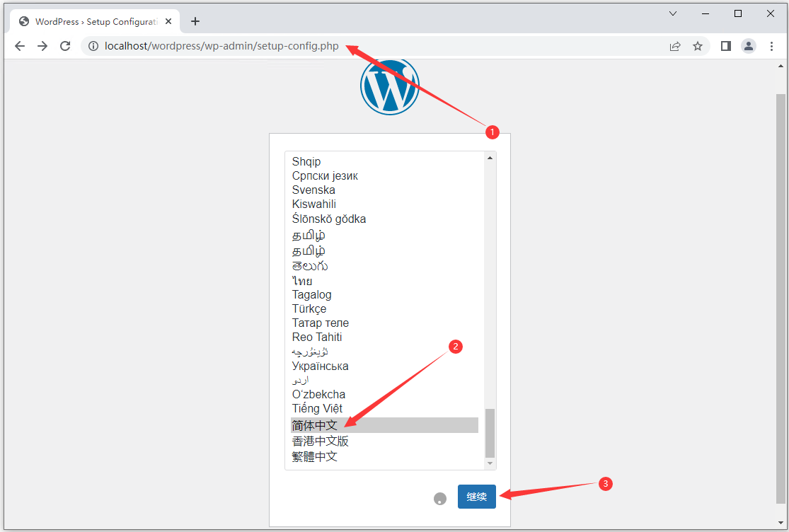Click the back navigation arrow
The height and width of the screenshot is (532, 789).
coord(20,46)
